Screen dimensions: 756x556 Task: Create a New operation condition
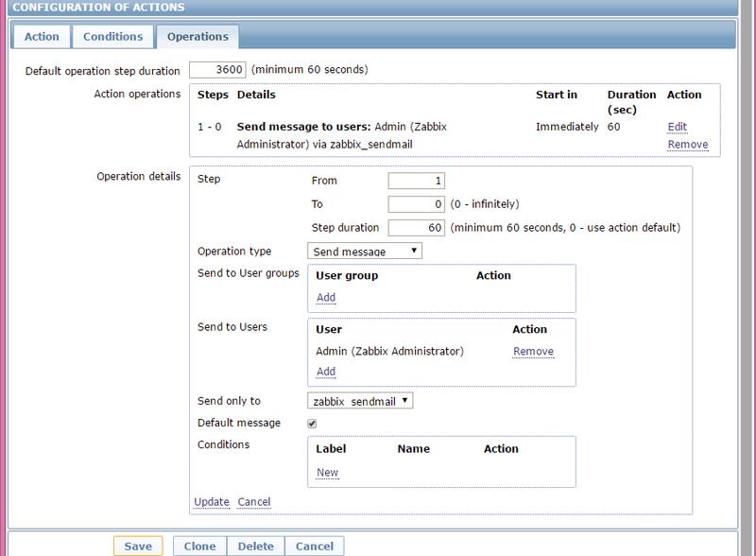click(327, 473)
